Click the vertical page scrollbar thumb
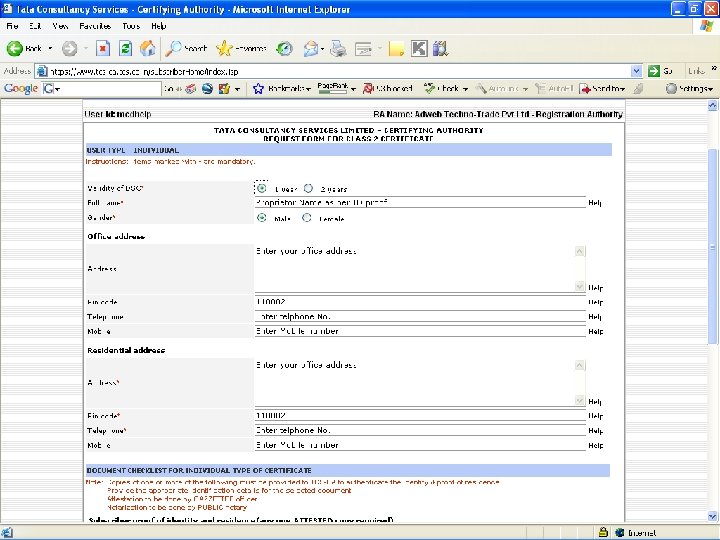The image size is (720, 540). (712, 247)
